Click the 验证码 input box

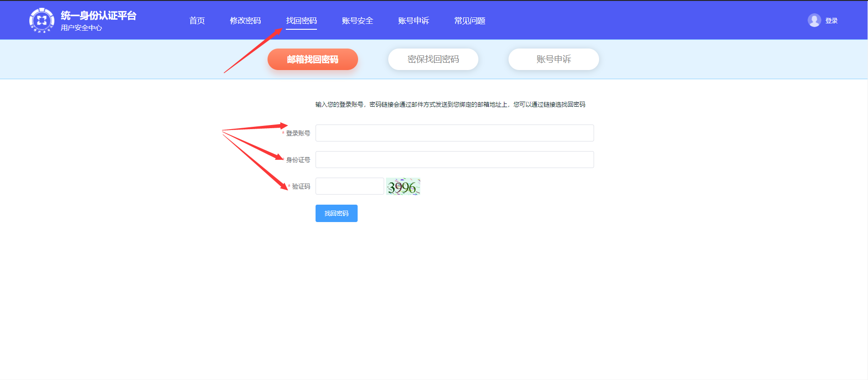[349, 186]
